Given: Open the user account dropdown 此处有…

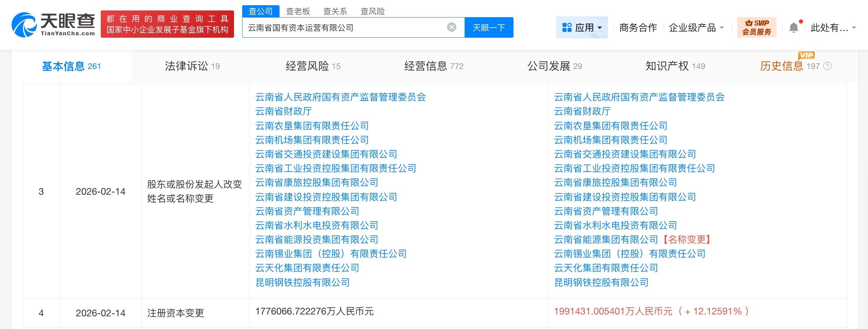Looking at the screenshot, I should tap(833, 28).
